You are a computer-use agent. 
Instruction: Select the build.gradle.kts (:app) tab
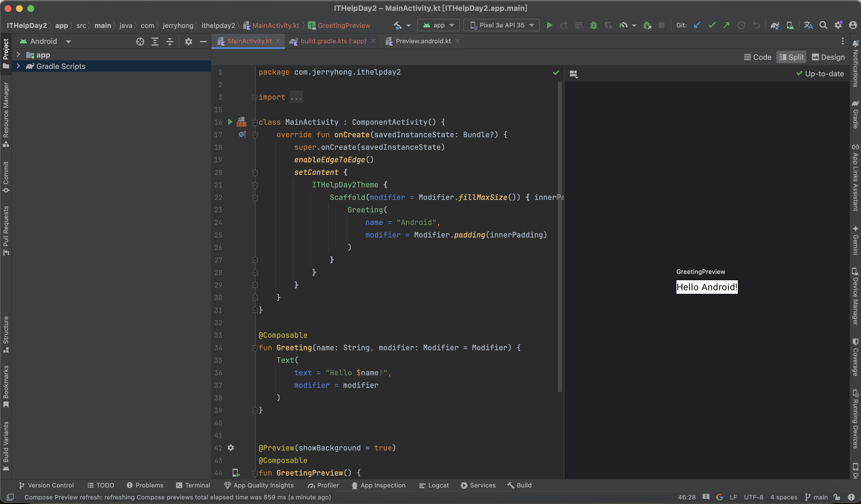[x=333, y=41]
